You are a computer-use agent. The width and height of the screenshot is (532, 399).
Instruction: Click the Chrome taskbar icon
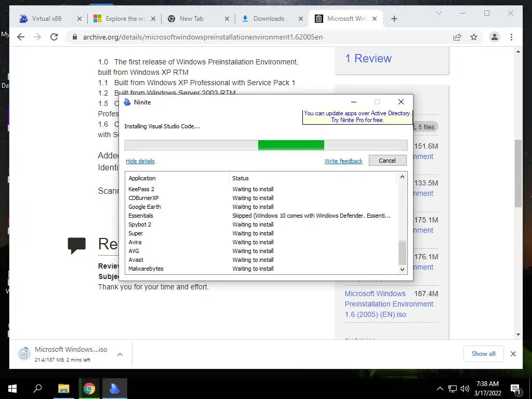tap(89, 389)
